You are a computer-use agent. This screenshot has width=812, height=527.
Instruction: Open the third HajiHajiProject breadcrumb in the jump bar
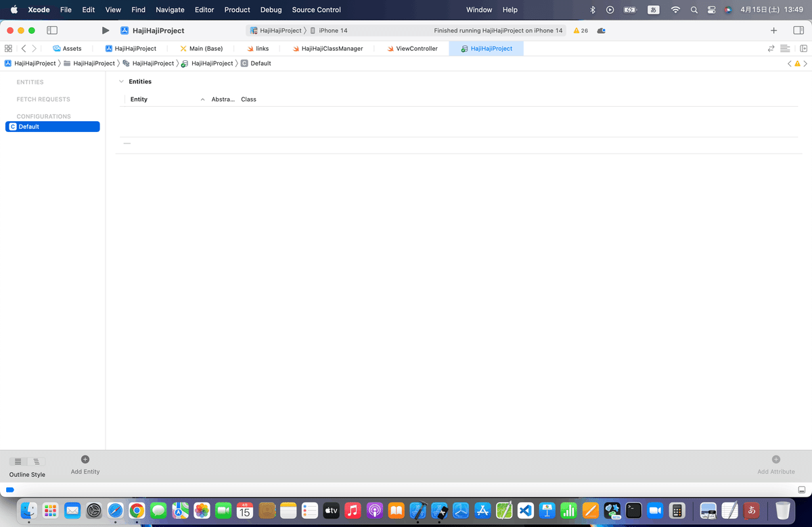(x=148, y=64)
